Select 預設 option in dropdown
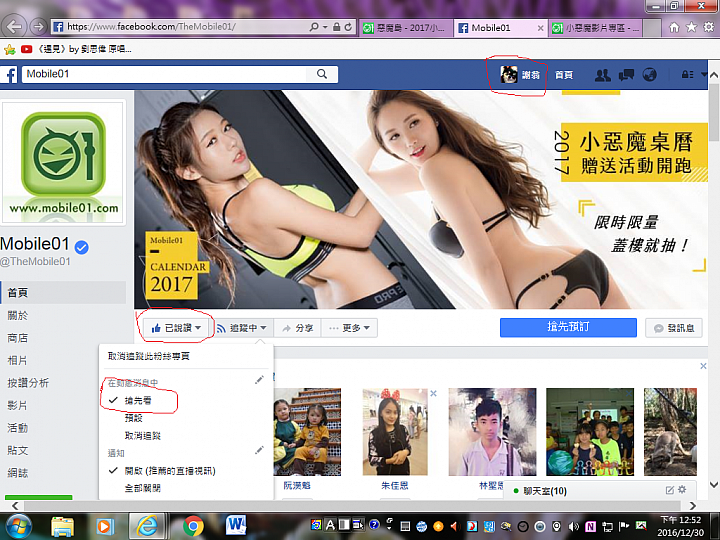This screenshot has width=720, height=540. click(x=134, y=418)
